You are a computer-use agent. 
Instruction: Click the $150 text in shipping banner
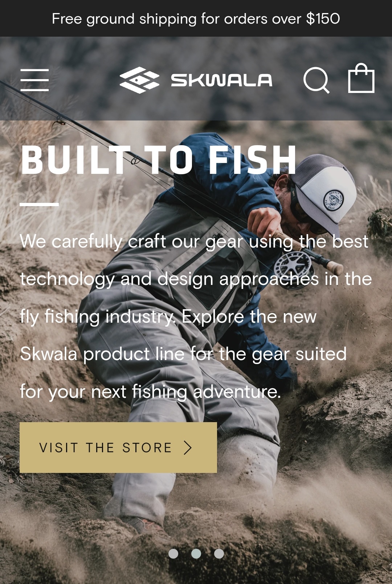[x=323, y=19]
